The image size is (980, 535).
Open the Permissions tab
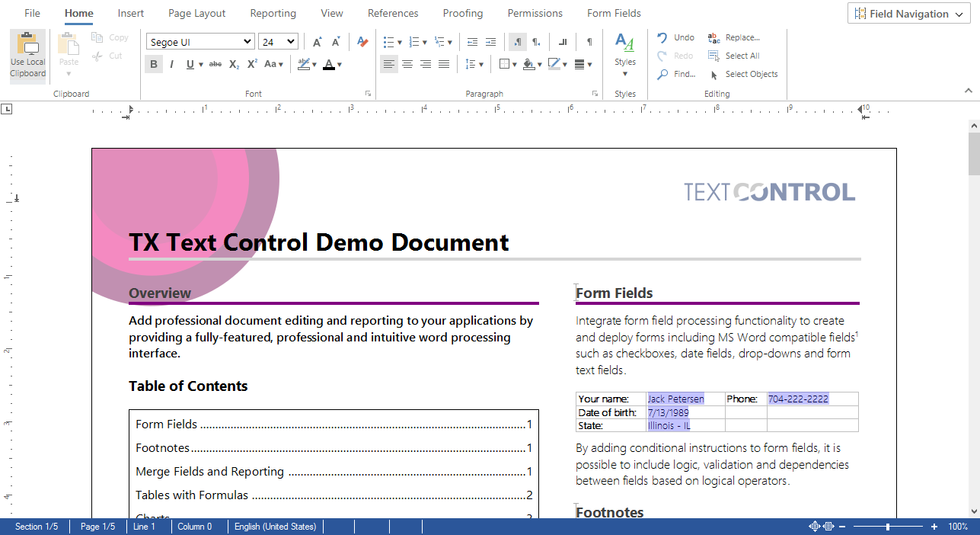pos(535,13)
